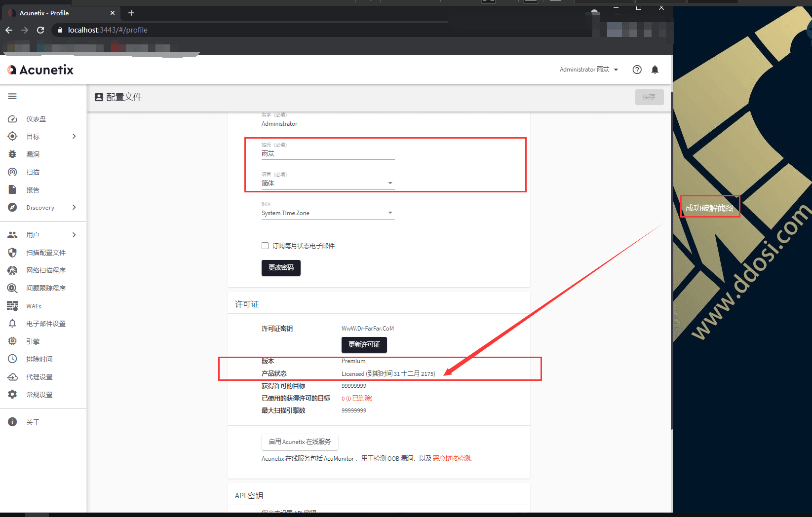Select the 代理设置 sidebar menu item
812x517 pixels.
point(39,377)
